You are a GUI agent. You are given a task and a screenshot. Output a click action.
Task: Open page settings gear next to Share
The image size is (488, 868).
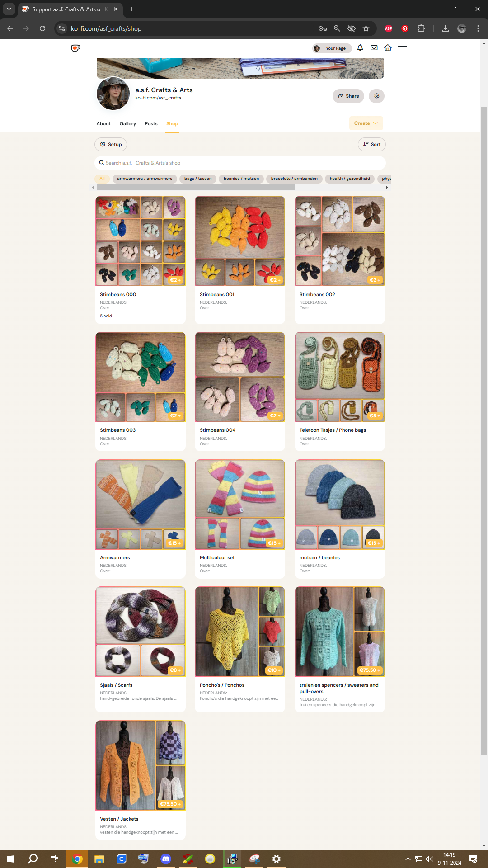click(376, 96)
